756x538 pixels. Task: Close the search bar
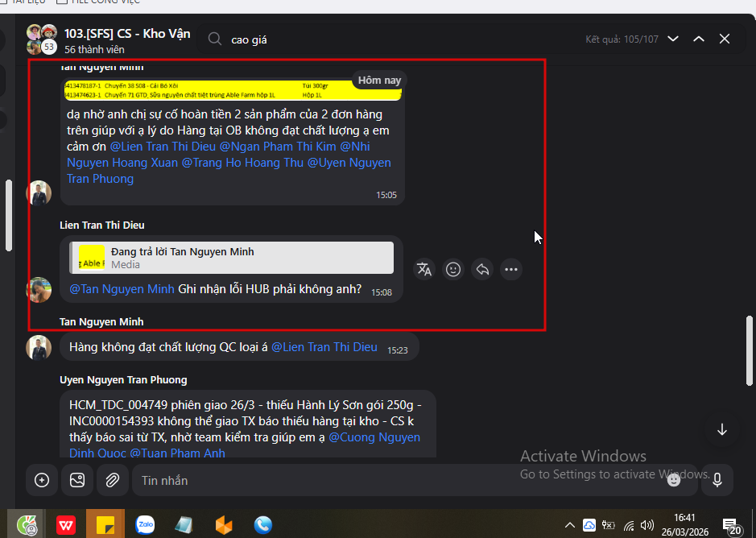pos(724,39)
